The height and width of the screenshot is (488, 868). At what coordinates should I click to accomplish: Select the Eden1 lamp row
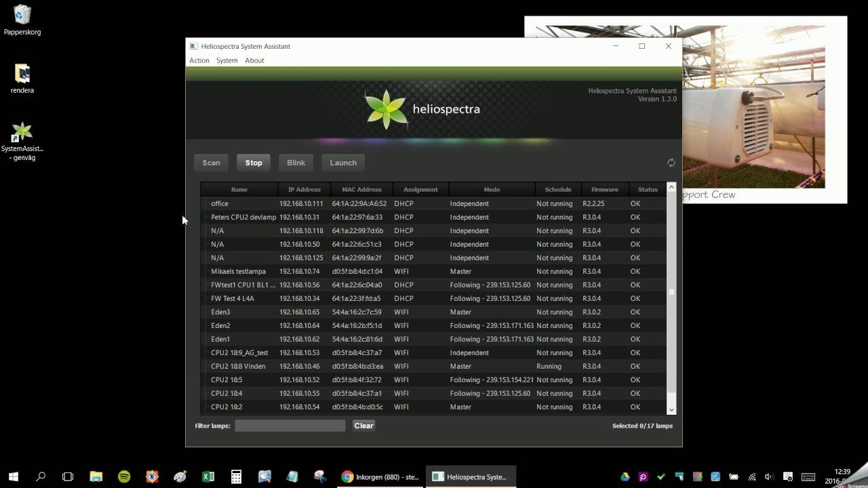coord(433,339)
